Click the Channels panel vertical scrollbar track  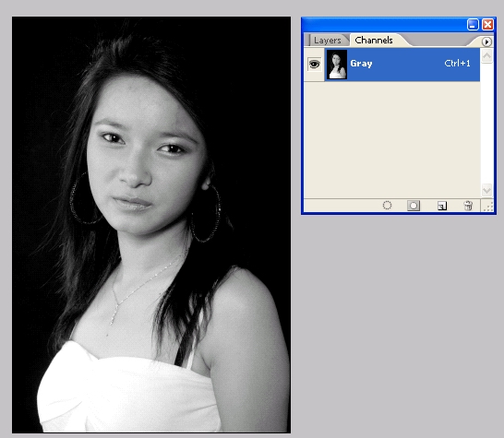486,124
